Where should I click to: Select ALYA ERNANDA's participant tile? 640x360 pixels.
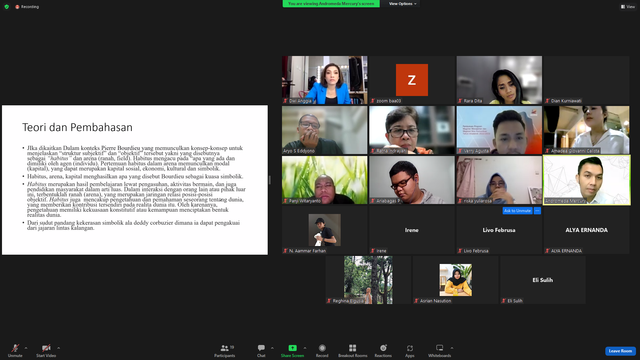click(x=587, y=230)
